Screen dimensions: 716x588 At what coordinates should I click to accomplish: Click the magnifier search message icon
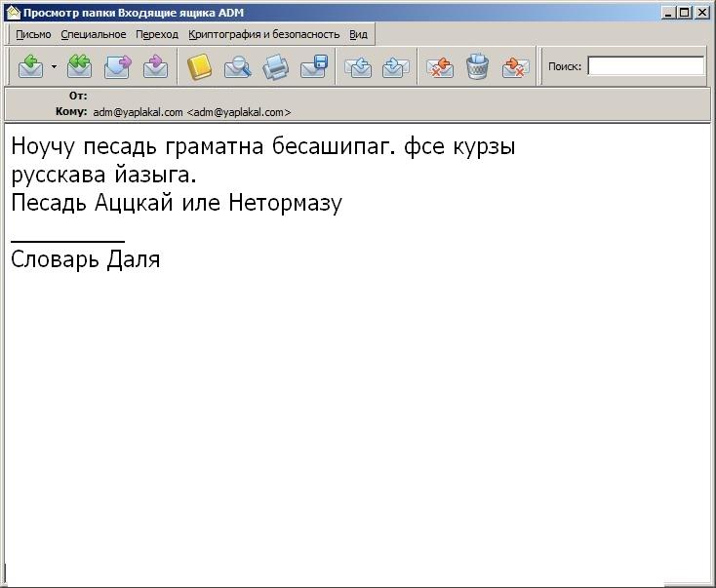coord(237,66)
